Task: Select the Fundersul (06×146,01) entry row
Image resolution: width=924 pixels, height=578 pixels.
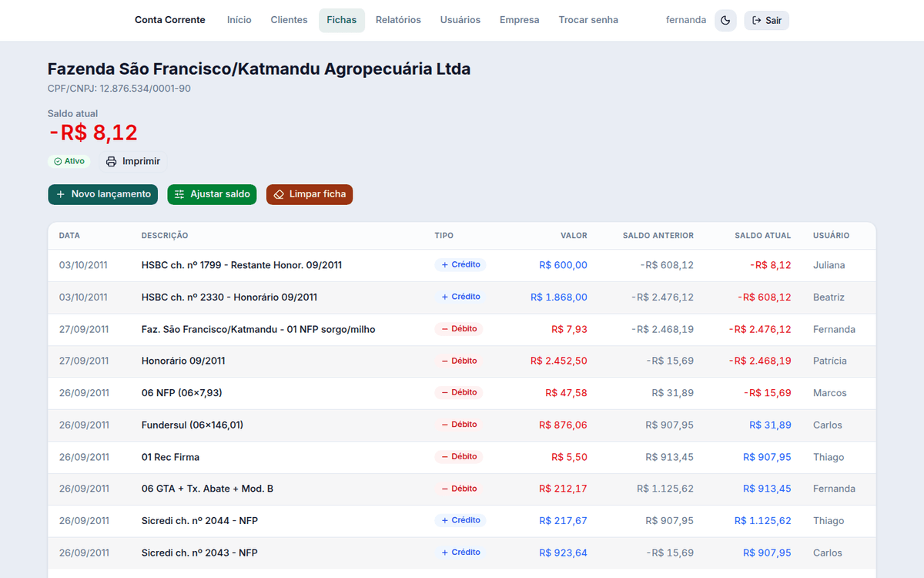Action: (x=462, y=425)
